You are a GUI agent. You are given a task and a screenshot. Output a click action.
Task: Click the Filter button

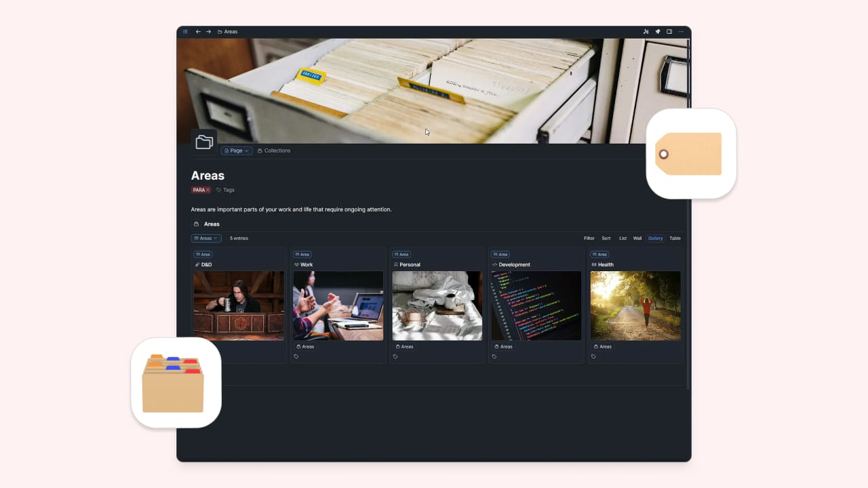coord(589,239)
